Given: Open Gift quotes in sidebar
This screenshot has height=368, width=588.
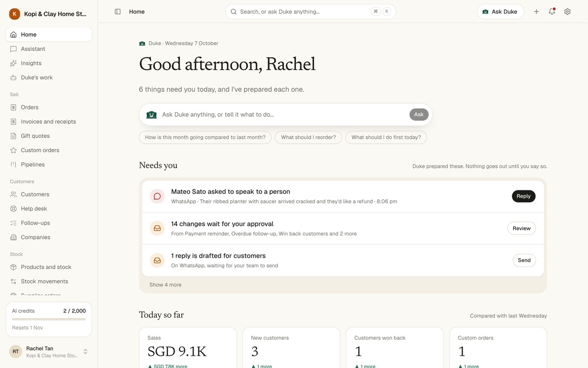Looking at the screenshot, I should pos(49,135).
